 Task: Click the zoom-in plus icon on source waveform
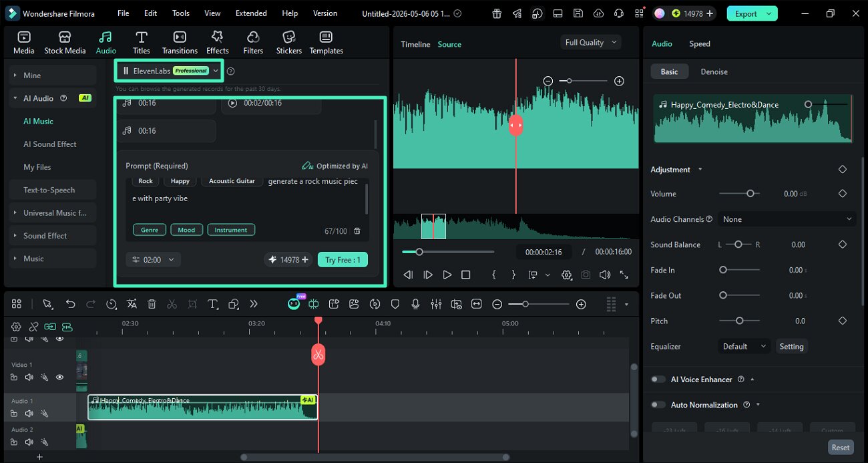619,81
